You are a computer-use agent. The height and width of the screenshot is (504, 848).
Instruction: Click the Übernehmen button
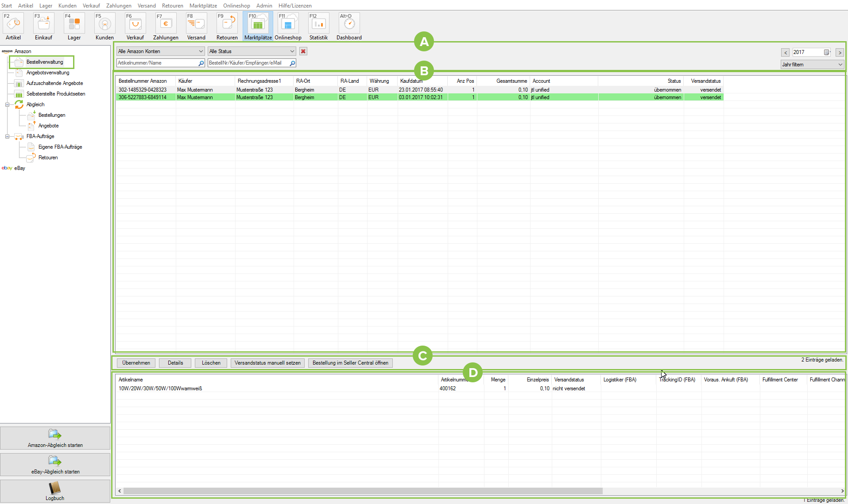tap(136, 363)
